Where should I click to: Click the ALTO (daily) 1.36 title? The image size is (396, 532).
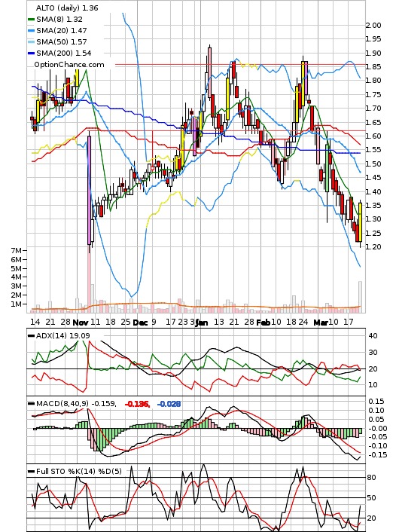click(67, 8)
